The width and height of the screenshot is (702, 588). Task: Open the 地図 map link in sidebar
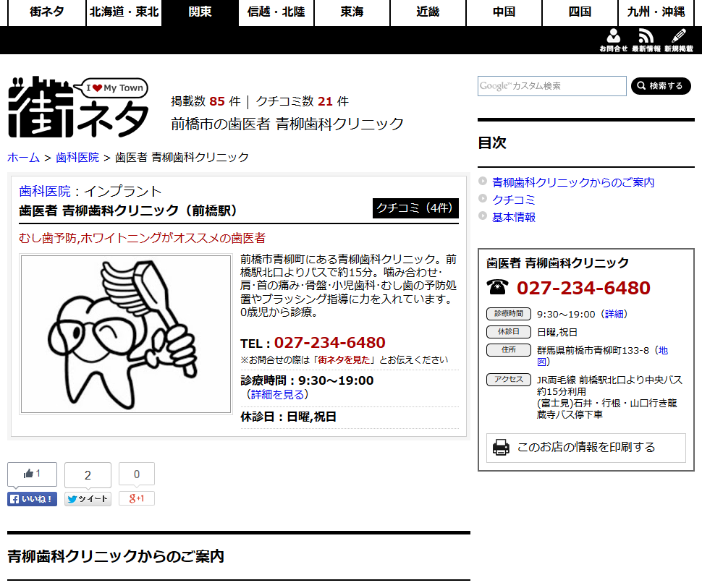[x=663, y=350]
